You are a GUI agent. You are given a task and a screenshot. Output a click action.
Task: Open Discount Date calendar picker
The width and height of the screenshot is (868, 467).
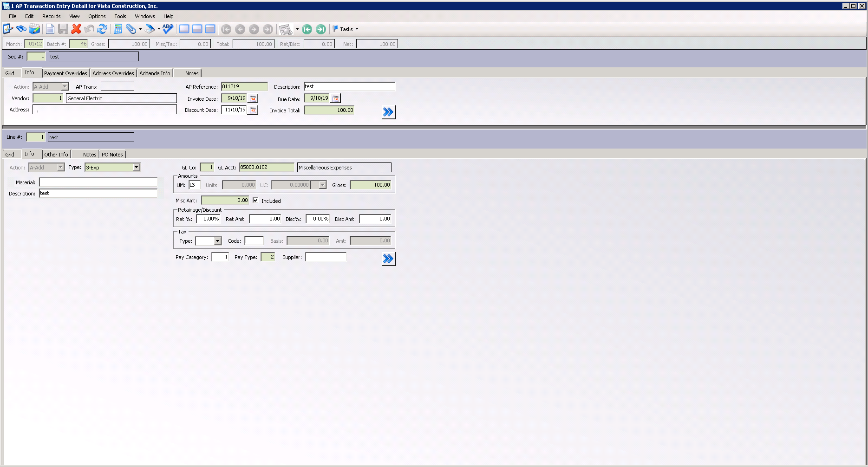[x=253, y=110]
